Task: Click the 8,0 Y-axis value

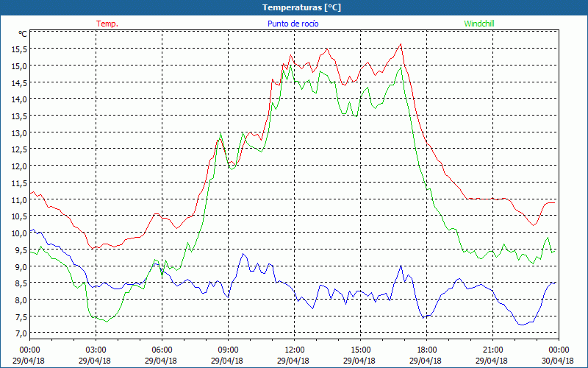Action: 21,300
